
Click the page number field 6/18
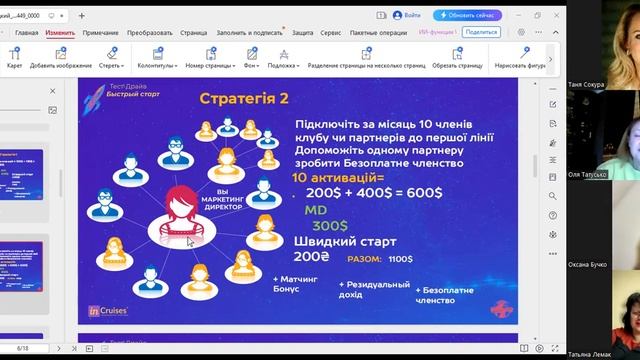pyautogui.click(x=23, y=349)
